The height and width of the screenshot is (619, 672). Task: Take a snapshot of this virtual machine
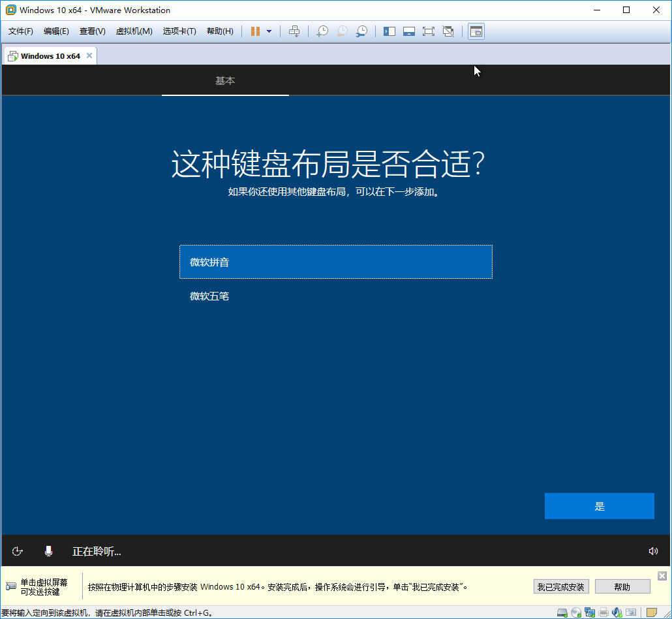coord(322,31)
